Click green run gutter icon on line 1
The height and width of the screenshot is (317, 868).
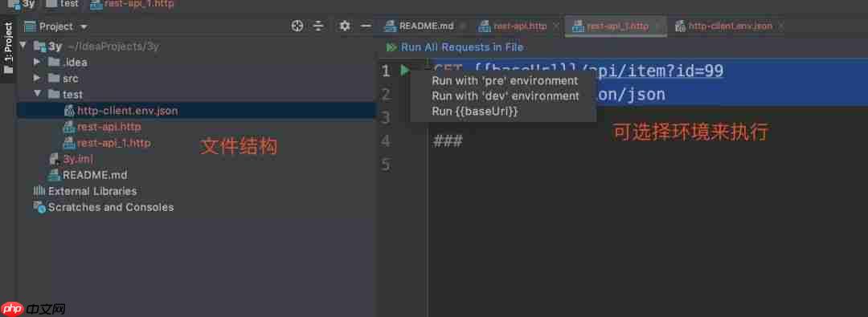coord(405,71)
